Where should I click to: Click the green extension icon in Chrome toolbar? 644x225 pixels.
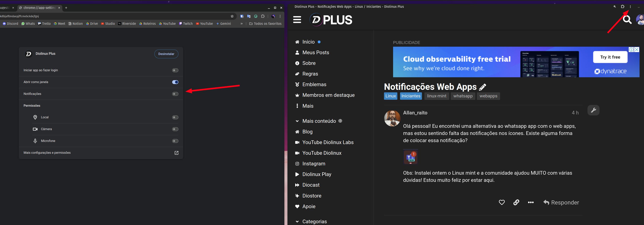(256, 16)
